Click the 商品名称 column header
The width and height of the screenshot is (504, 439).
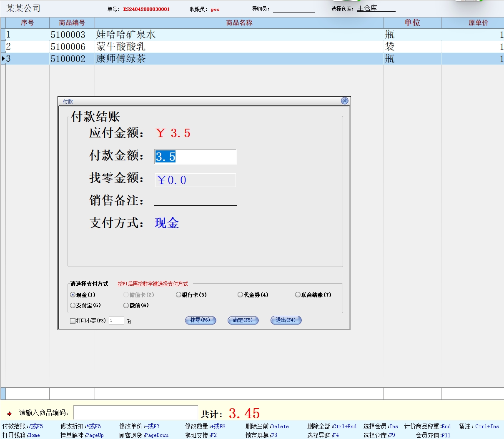(239, 23)
